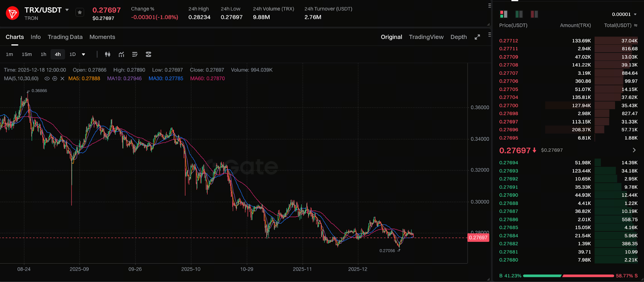Image resolution: width=644 pixels, height=282 pixels.
Task: Open the drawing tools list icon
Action: pyautogui.click(x=135, y=54)
